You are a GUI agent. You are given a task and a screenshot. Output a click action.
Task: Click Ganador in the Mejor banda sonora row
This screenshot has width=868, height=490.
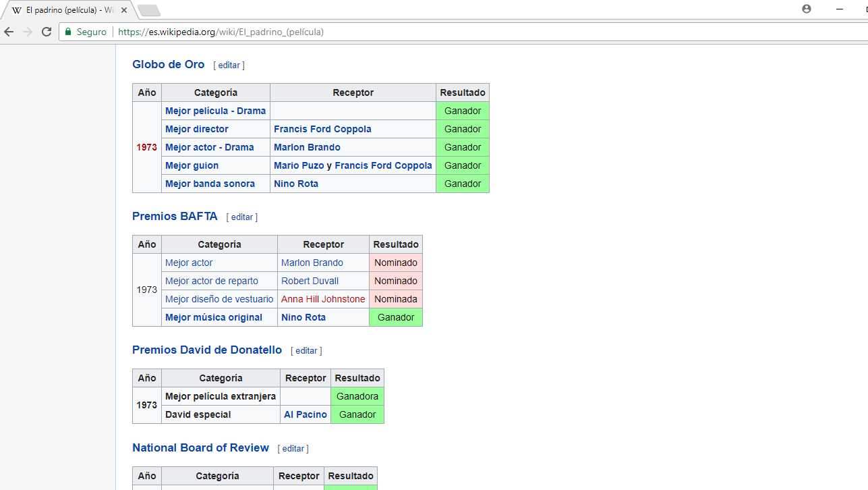[x=463, y=184]
